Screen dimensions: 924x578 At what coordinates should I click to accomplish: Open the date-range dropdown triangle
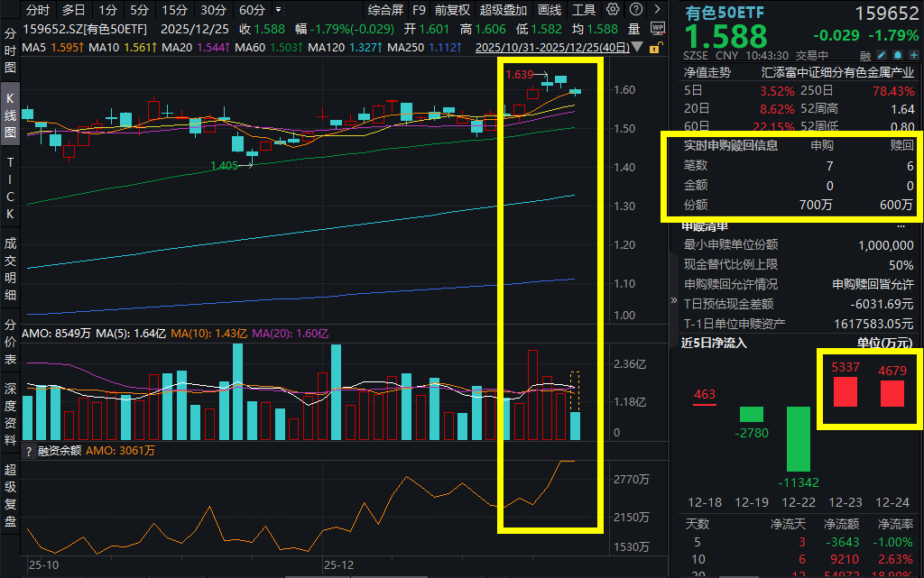[636, 46]
